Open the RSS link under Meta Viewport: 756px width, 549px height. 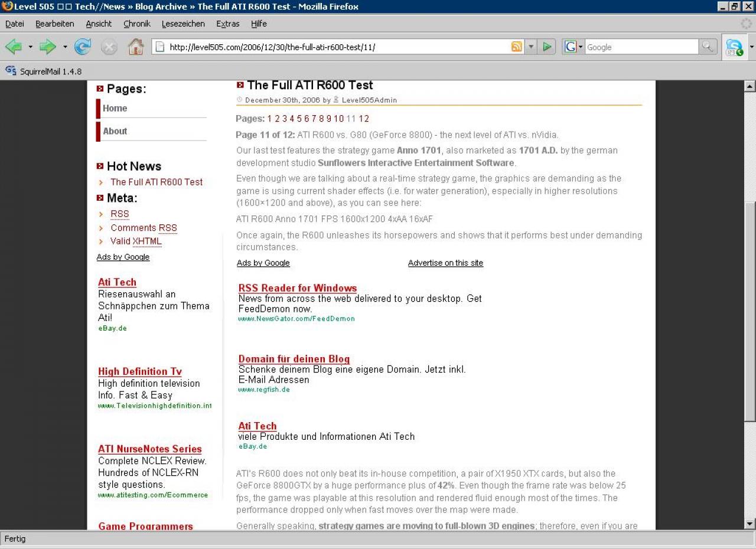click(120, 214)
